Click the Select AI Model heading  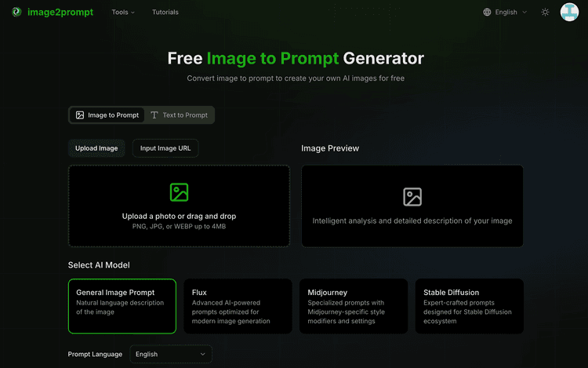(99, 265)
